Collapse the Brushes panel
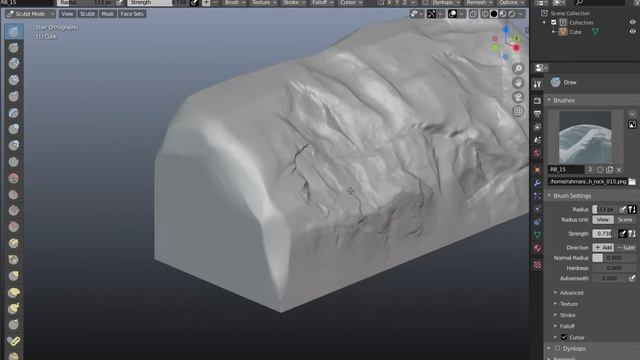 (x=564, y=100)
